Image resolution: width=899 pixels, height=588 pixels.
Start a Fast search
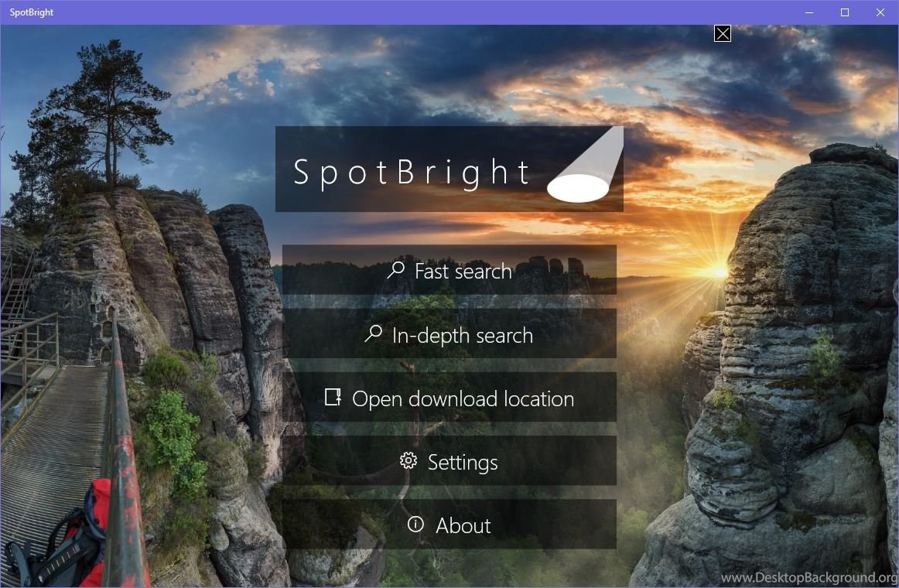tap(449, 270)
